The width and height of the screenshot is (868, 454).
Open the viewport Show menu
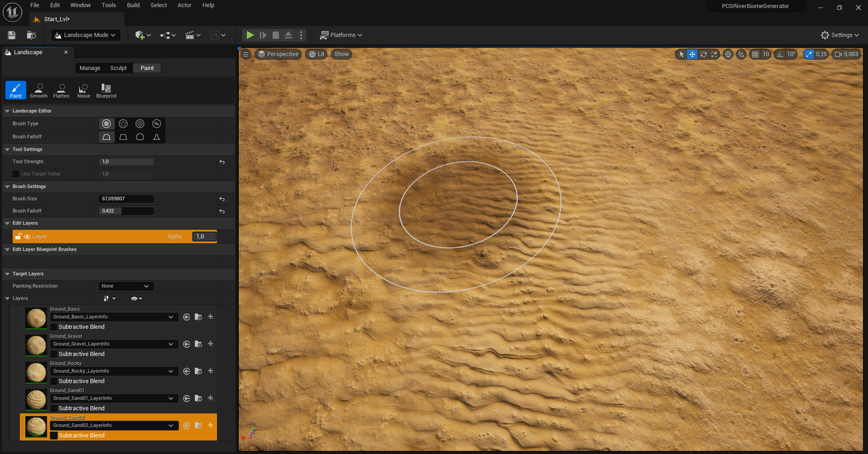click(x=342, y=54)
